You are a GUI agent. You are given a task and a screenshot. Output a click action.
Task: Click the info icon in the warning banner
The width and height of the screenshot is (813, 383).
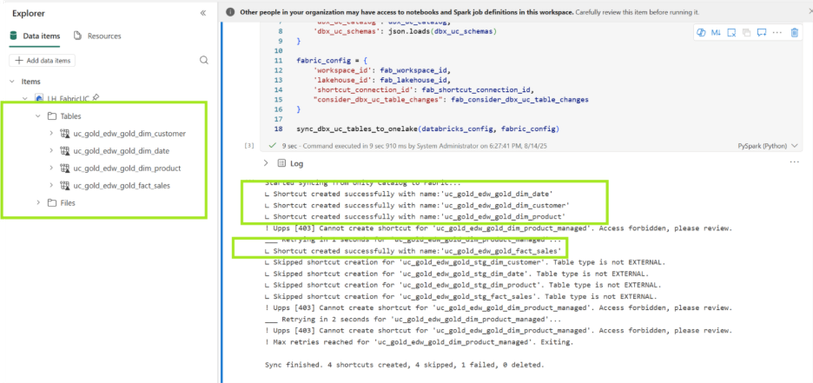point(230,11)
